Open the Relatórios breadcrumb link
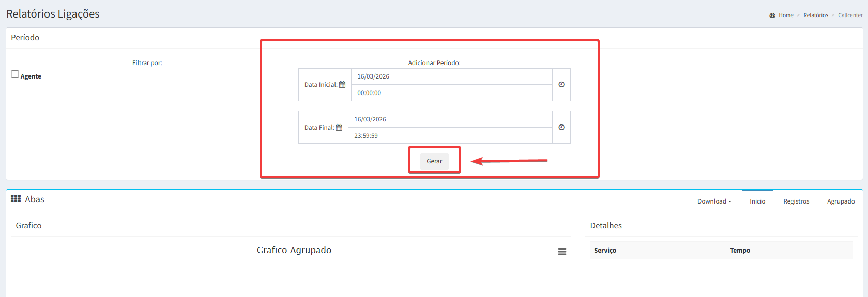 coord(815,15)
